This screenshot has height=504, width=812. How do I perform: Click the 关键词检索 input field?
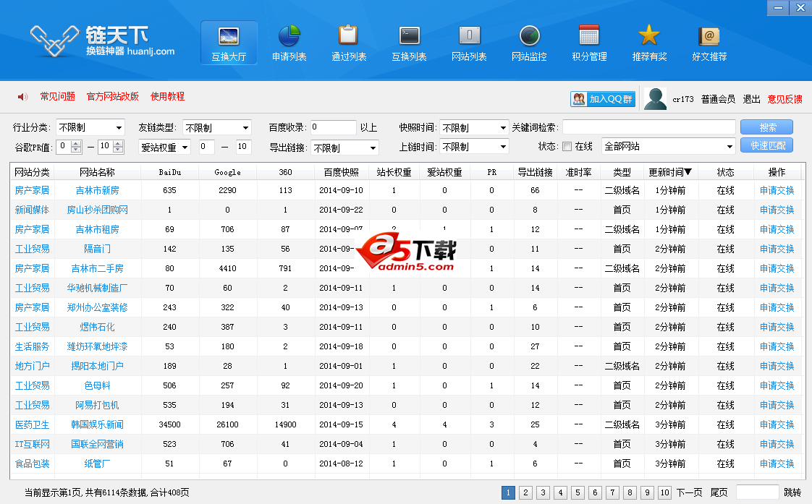tap(648, 128)
